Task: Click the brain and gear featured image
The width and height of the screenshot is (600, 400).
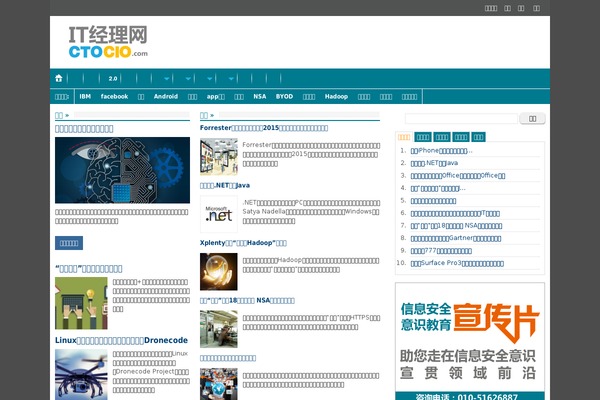Action: [x=122, y=170]
